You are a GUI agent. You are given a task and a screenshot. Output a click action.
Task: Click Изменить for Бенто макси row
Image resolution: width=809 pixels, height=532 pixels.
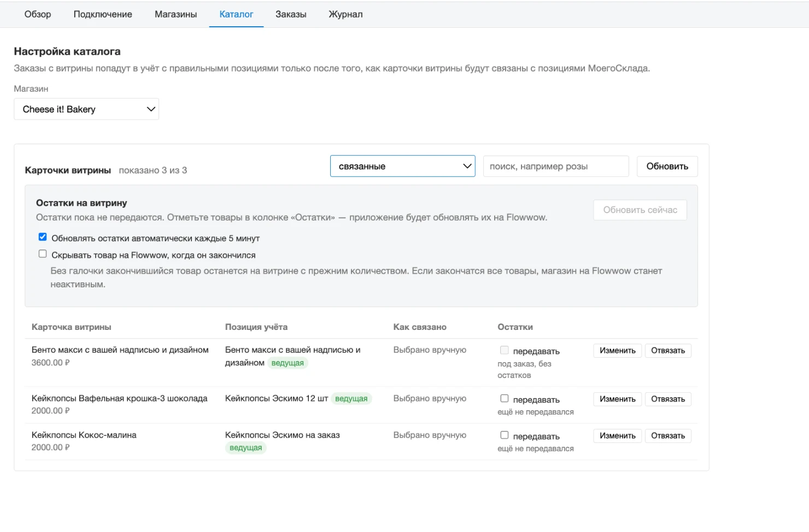[x=618, y=351]
